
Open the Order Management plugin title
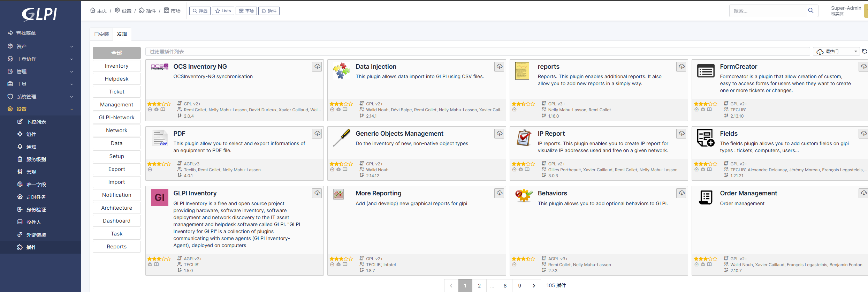[x=748, y=193]
